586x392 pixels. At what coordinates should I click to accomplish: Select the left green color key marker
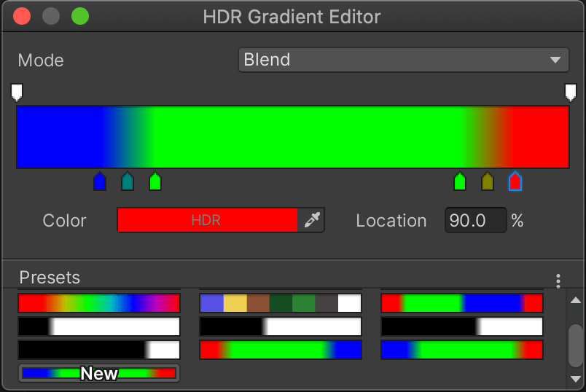155,181
